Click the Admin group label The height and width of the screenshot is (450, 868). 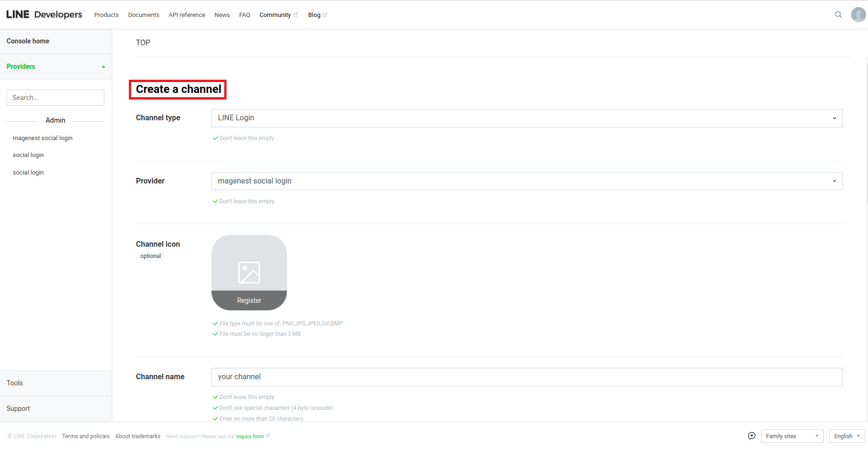coord(55,120)
